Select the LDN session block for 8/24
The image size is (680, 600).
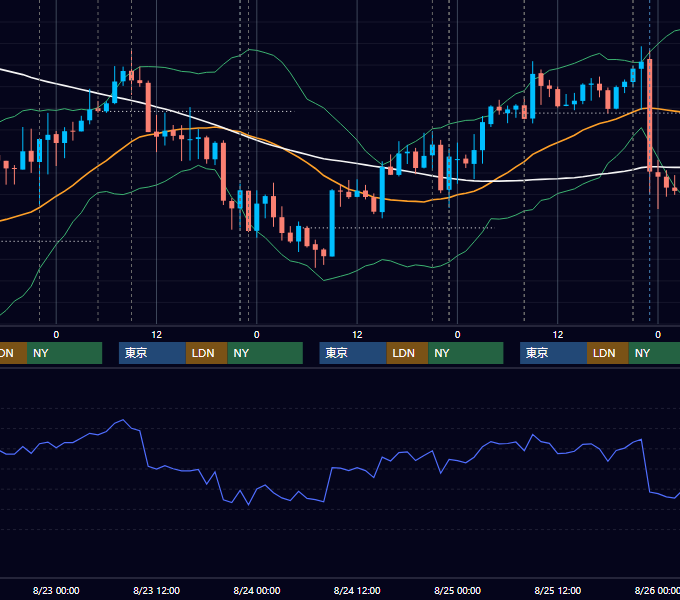[407, 353]
